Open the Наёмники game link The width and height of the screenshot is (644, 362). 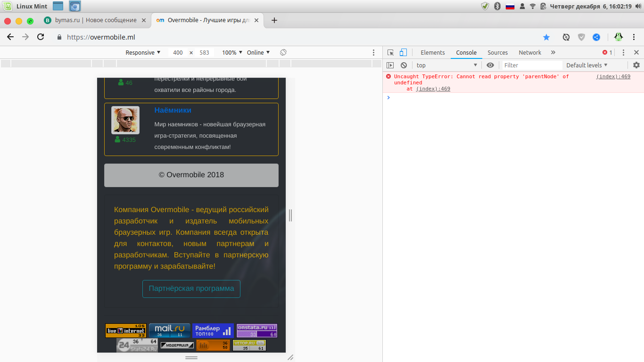pyautogui.click(x=173, y=110)
